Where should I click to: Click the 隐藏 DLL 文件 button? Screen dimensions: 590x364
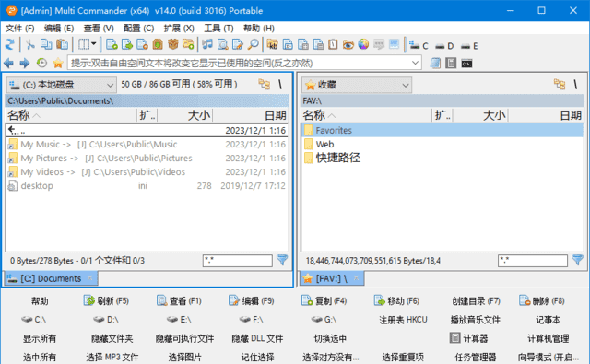click(257, 338)
